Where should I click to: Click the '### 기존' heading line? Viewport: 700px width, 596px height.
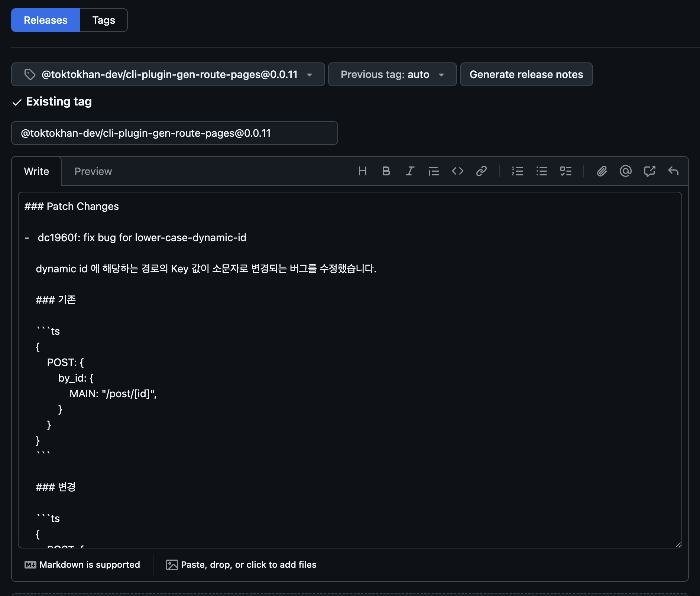coord(56,300)
